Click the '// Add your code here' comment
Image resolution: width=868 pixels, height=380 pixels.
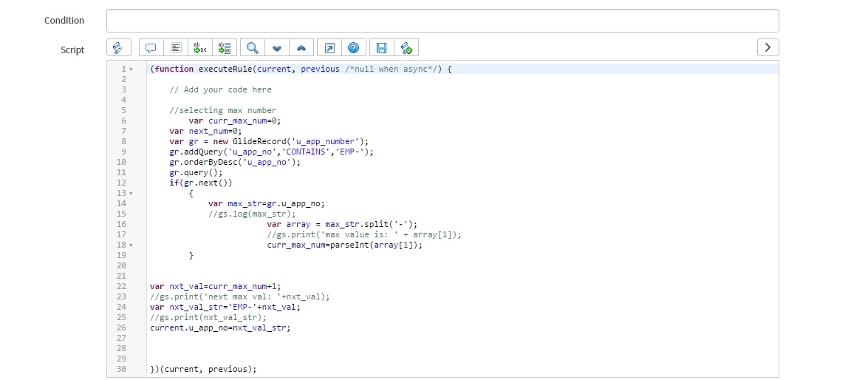tap(220, 89)
